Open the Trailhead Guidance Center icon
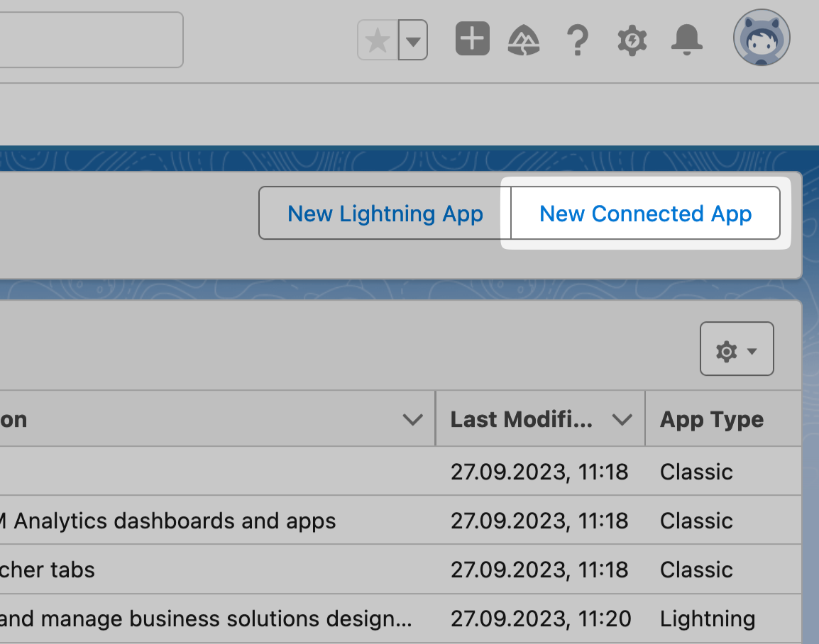The height and width of the screenshot is (644, 819). (x=524, y=40)
